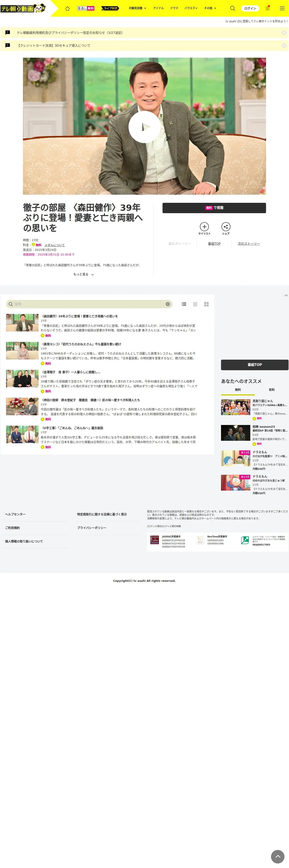Screen dimensions: 289x868
Task: Select the 有料 recommendations tab
Action: pyautogui.click(x=271, y=390)
